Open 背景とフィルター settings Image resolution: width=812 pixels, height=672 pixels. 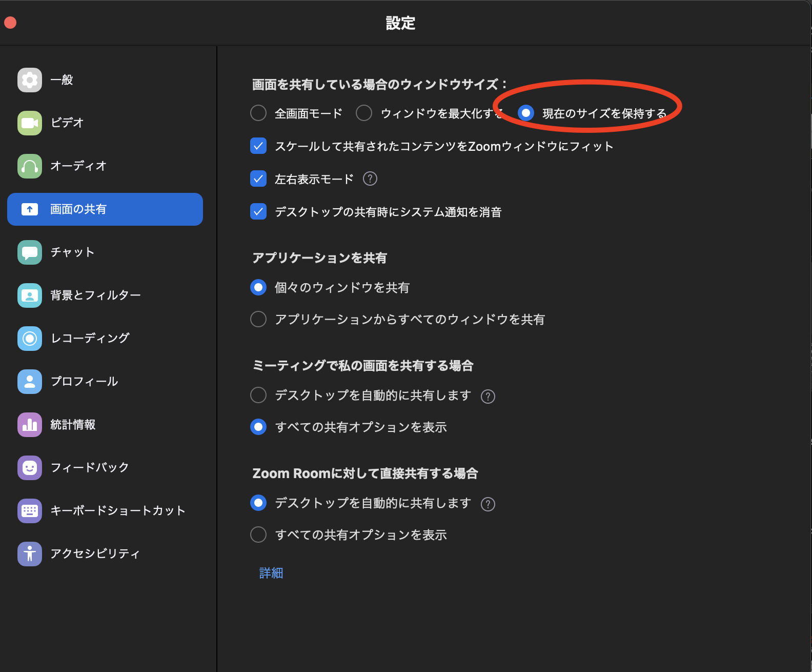[x=105, y=295]
